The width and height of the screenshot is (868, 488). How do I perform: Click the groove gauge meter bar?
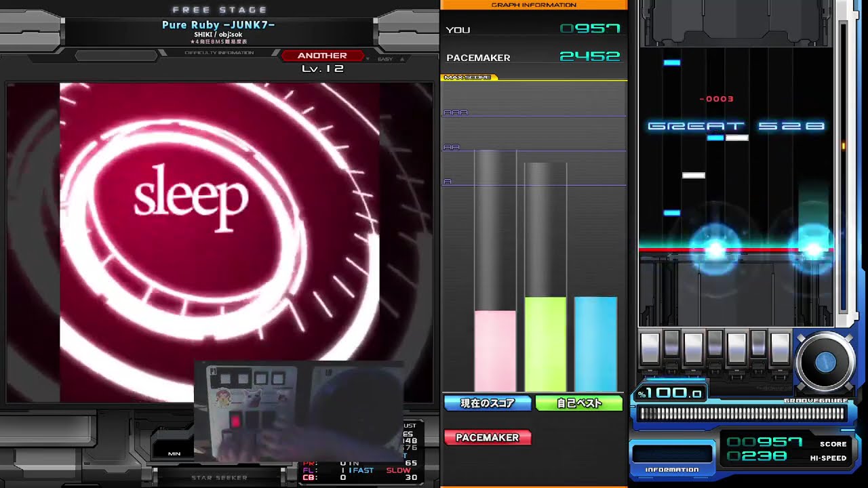point(742,413)
